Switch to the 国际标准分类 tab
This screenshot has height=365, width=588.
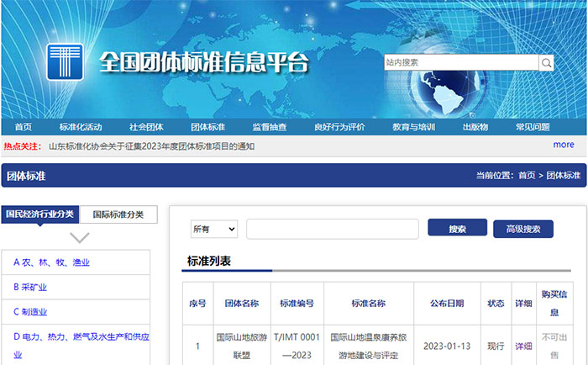click(x=118, y=214)
